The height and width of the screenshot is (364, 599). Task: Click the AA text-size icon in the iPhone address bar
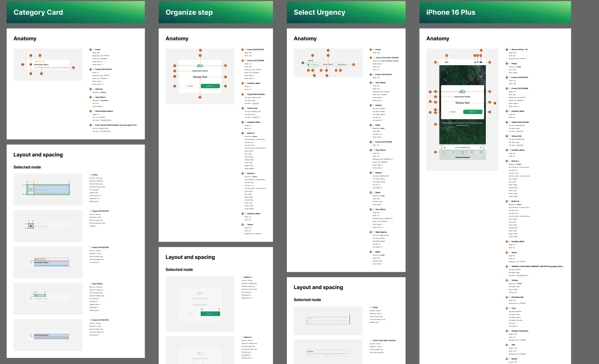point(445,147)
